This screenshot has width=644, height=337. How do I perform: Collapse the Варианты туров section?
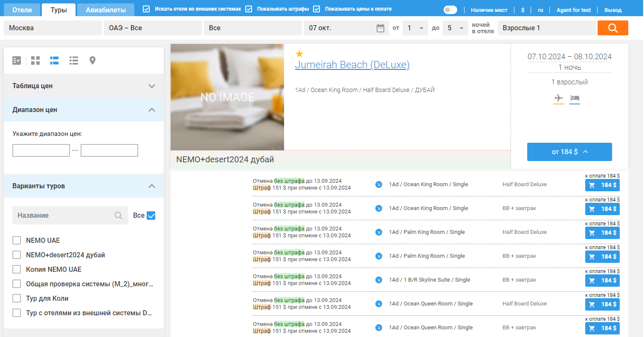click(84, 186)
